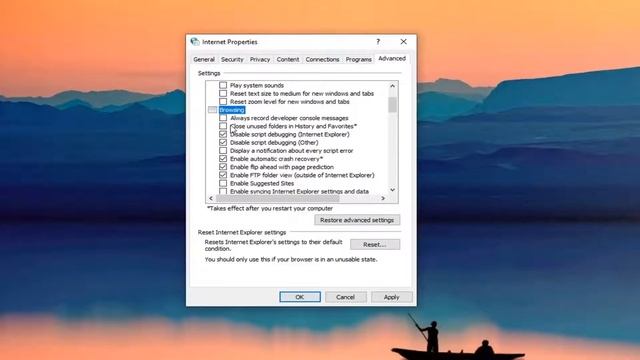640x360 pixels.
Task: Close the Internet Properties dialog
Action: tap(403, 42)
